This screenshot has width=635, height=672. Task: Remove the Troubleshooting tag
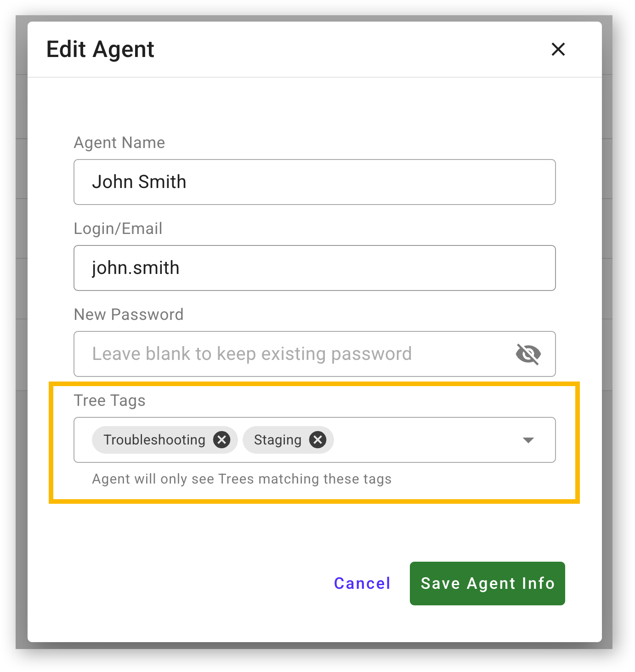[221, 440]
